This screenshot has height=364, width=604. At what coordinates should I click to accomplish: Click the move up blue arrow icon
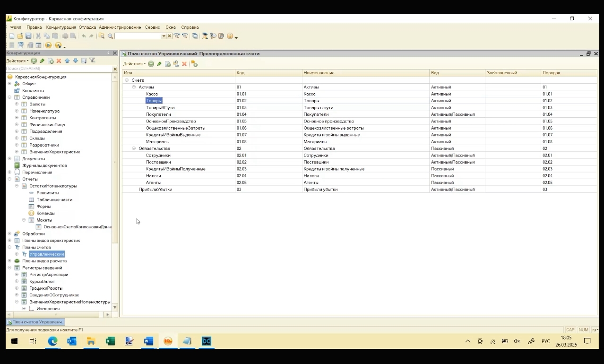(x=67, y=61)
